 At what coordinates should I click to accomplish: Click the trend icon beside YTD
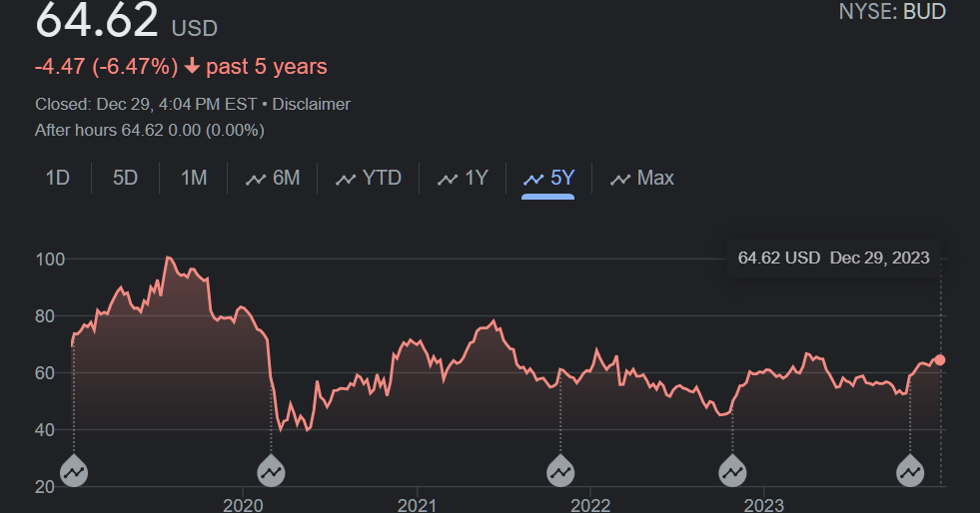tap(346, 180)
